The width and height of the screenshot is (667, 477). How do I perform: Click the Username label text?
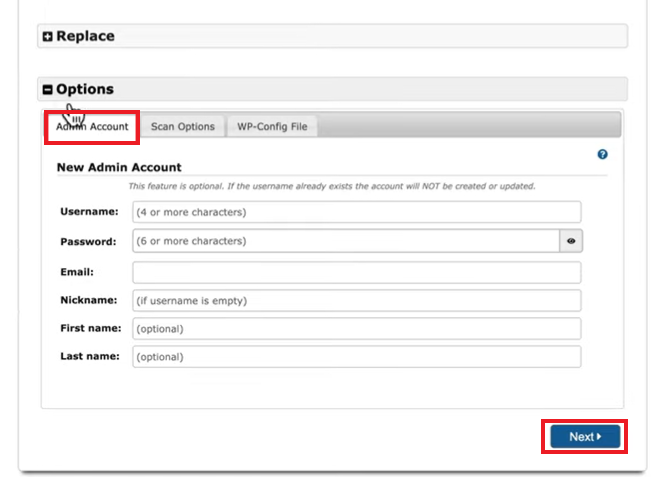click(89, 212)
